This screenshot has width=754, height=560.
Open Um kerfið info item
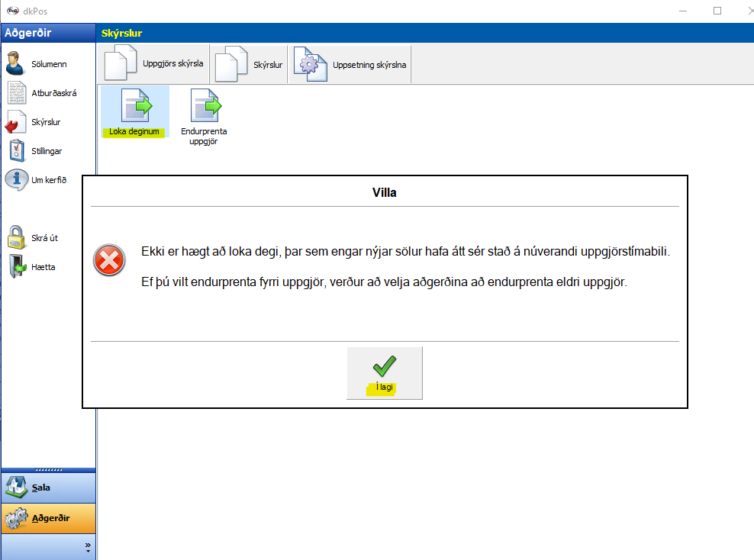37,180
